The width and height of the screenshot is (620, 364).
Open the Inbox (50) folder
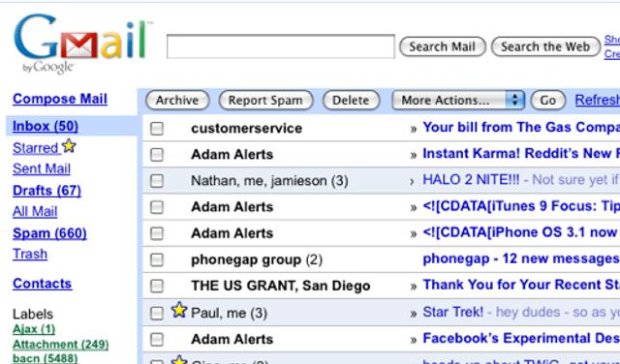(x=46, y=126)
